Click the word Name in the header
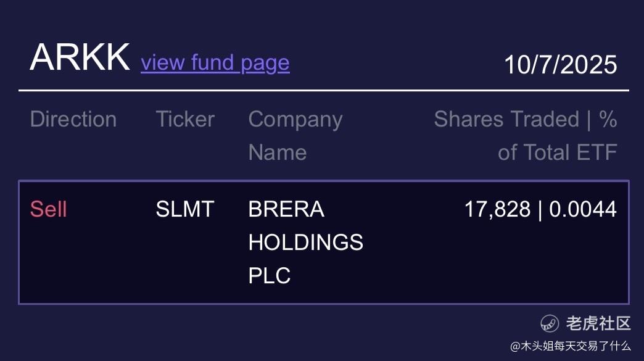 coord(277,152)
